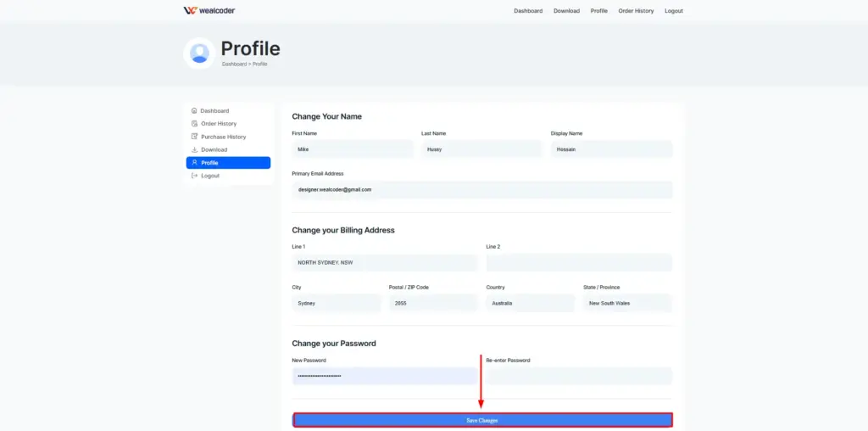Click the Dashboard home icon in sidebar
This screenshot has width=868, height=431.
pyautogui.click(x=194, y=111)
